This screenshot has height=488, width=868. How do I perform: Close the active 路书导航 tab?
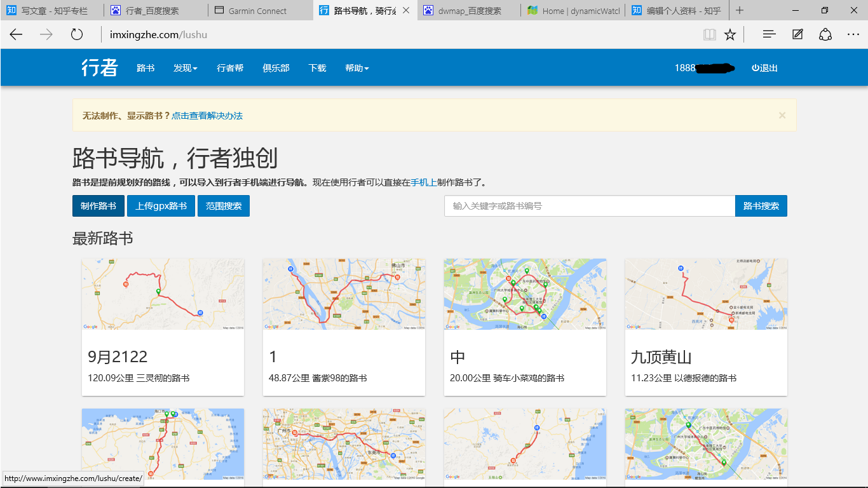[x=406, y=10]
